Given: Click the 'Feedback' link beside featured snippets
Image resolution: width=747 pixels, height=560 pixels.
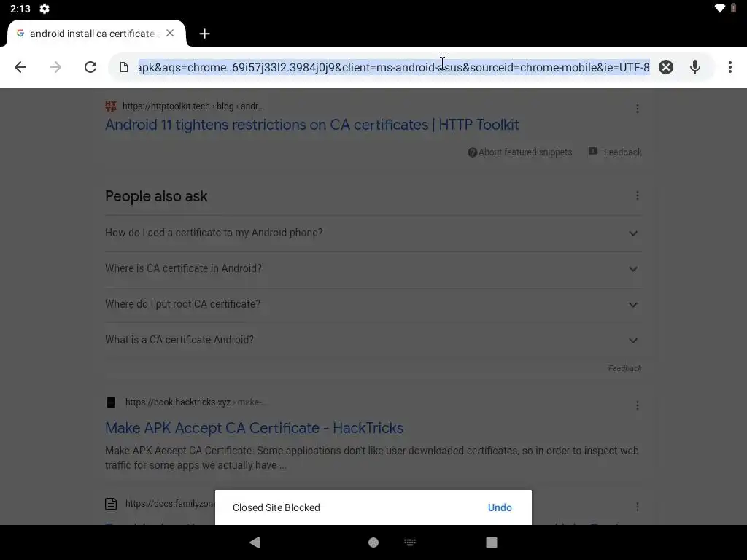Looking at the screenshot, I should click(x=623, y=152).
